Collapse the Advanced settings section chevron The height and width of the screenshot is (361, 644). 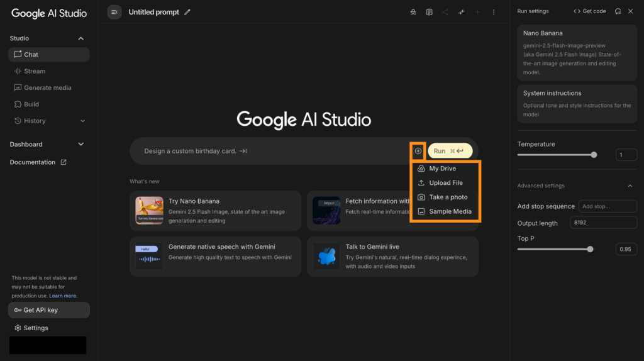pos(630,186)
